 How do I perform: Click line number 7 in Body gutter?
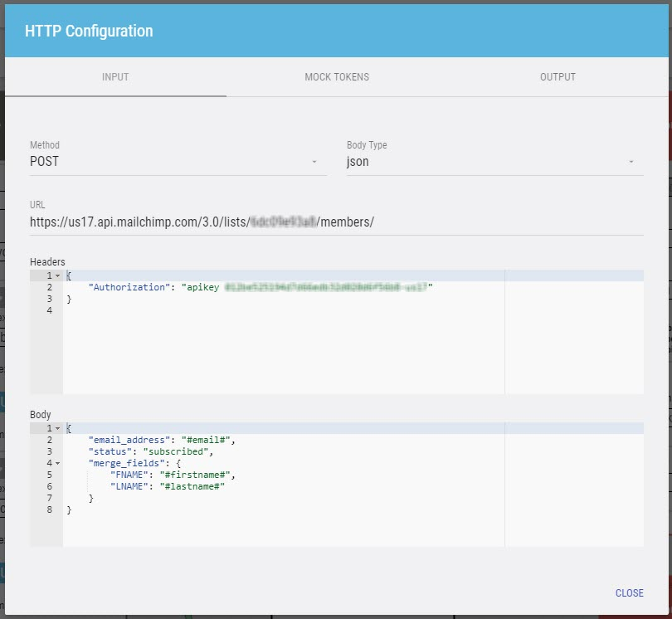pyautogui.click(x=49, y=498)
